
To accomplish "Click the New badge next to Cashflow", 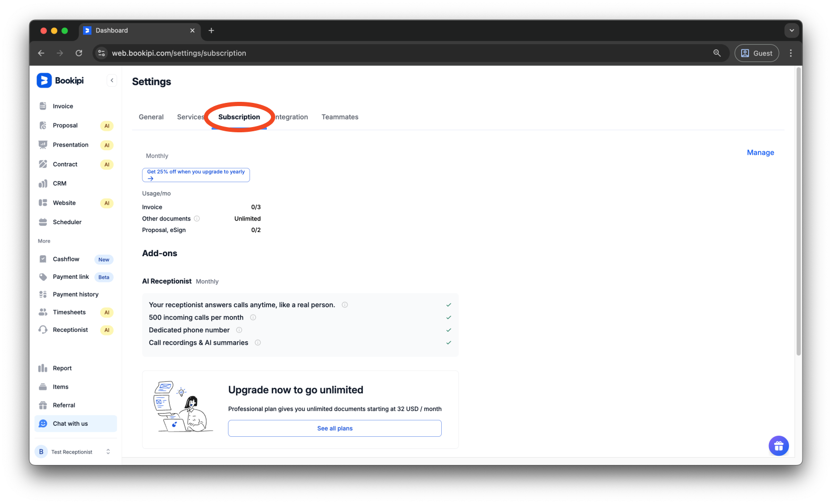I will coord(104,259).
